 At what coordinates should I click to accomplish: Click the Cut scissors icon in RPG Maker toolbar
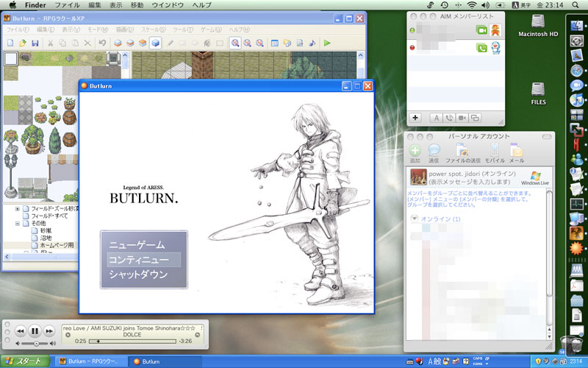[50, 43]
